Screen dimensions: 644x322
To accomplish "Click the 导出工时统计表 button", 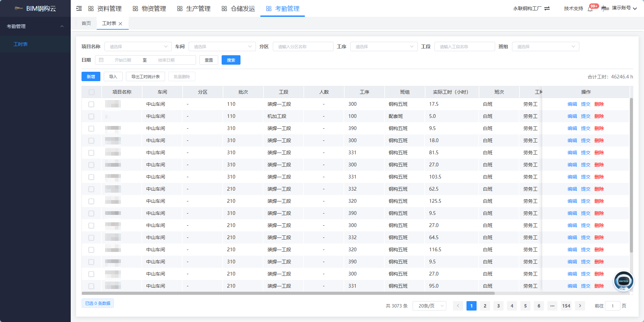I will 146,76.
